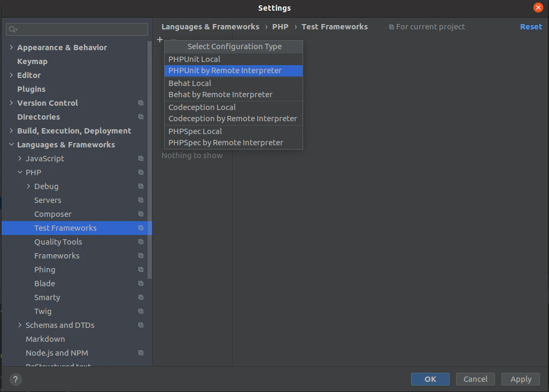This screenshot has width=549, height=392.
Task: Open Frameworks item under PHP
Action: 57,256
